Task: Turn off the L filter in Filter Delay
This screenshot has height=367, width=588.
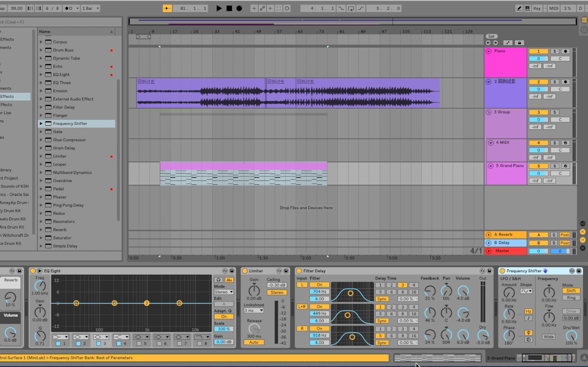Action: [x=319, y=285]
